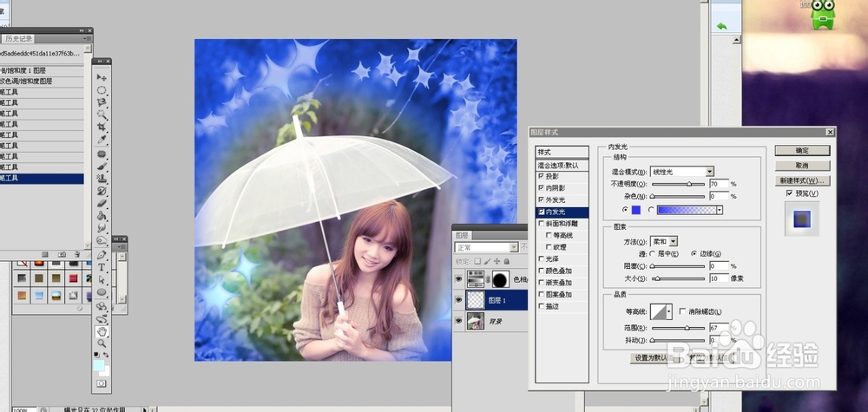Click the 确定 button
The image size is (868, 412).
pos(802,150)
